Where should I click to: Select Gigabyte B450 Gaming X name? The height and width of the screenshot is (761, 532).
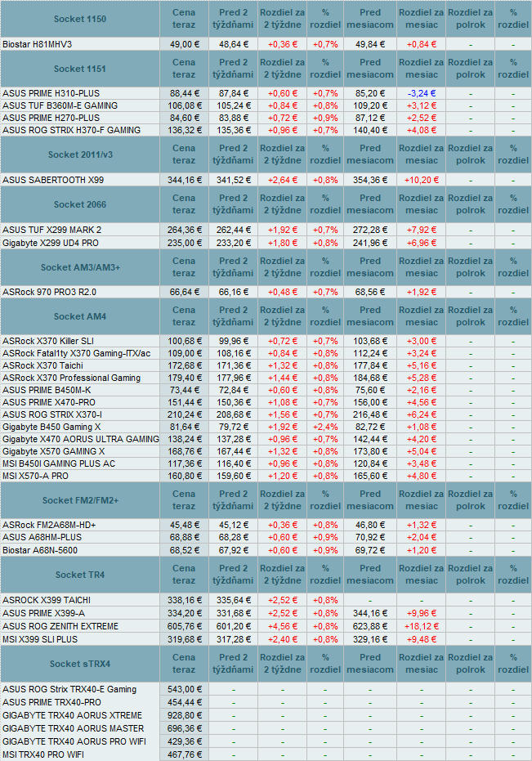51,427
